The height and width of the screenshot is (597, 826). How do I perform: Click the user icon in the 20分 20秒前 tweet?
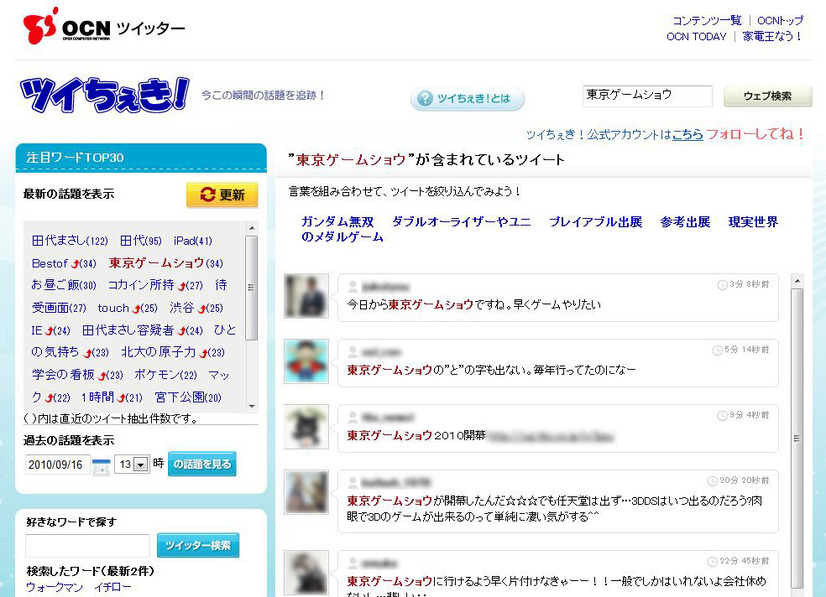click(x=352, y=483)
